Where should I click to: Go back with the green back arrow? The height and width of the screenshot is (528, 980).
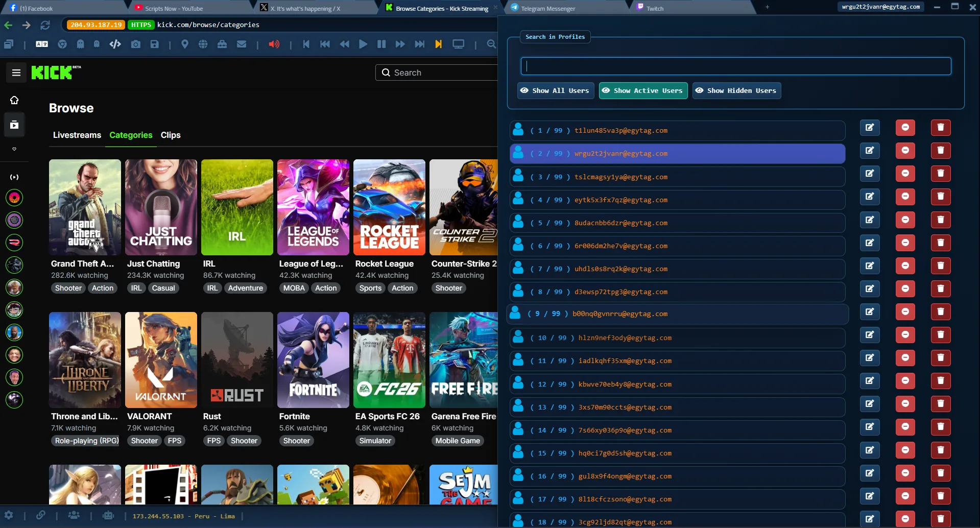pos(8,25)
